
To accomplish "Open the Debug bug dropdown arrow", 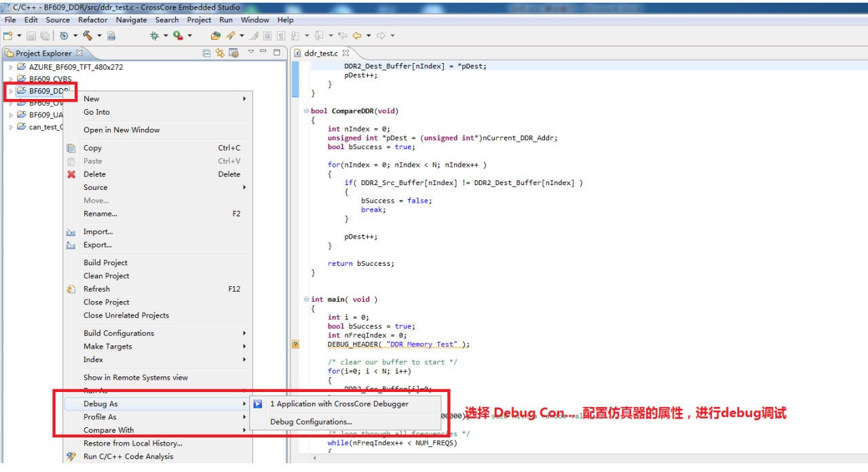I will click(x=166, y=36).
